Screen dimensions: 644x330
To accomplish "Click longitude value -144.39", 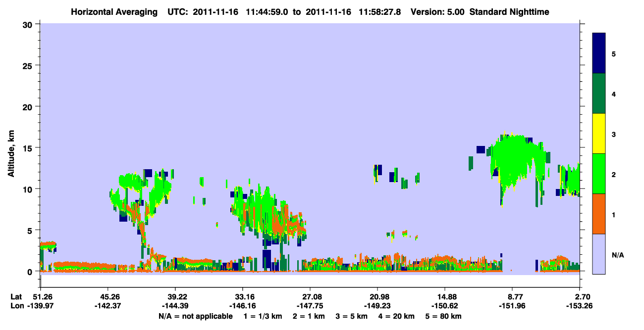I will pyautogui.click(x=175, y=306).
